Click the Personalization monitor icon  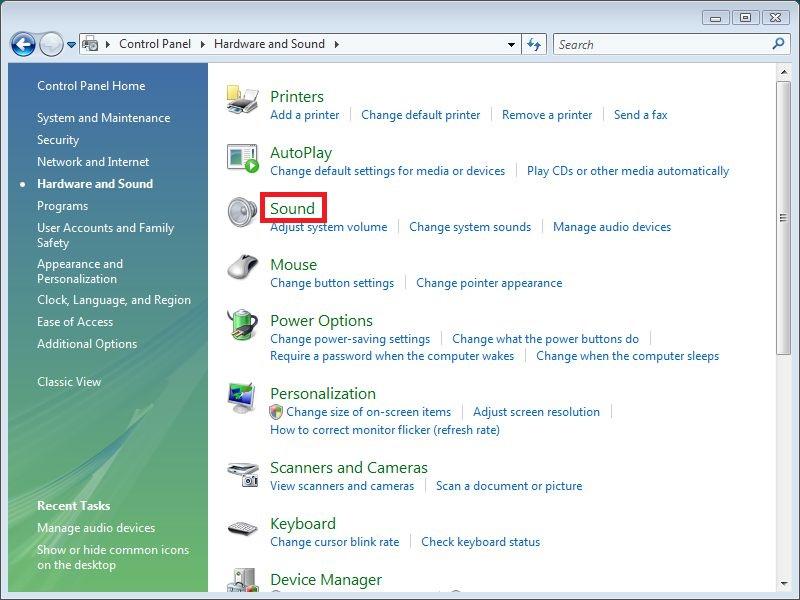(x=241, y=398)
